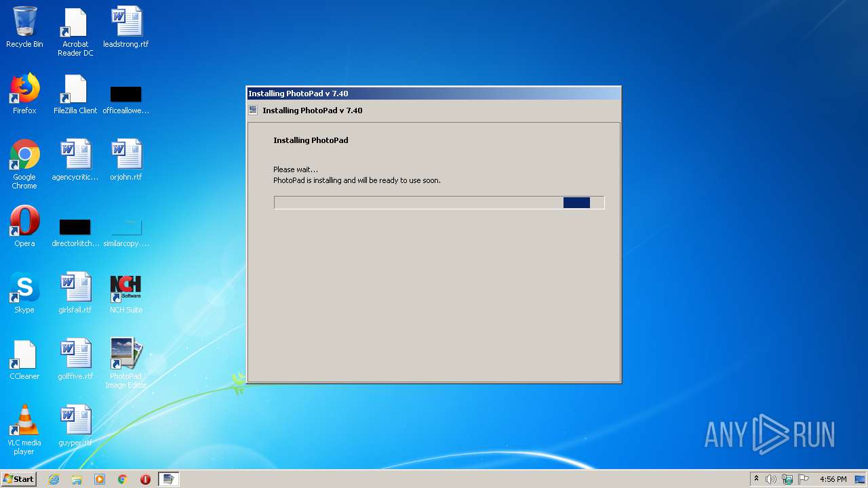Select leadstrong.rtf file on desktop
The image size is (868, 488).
point(126,27)
